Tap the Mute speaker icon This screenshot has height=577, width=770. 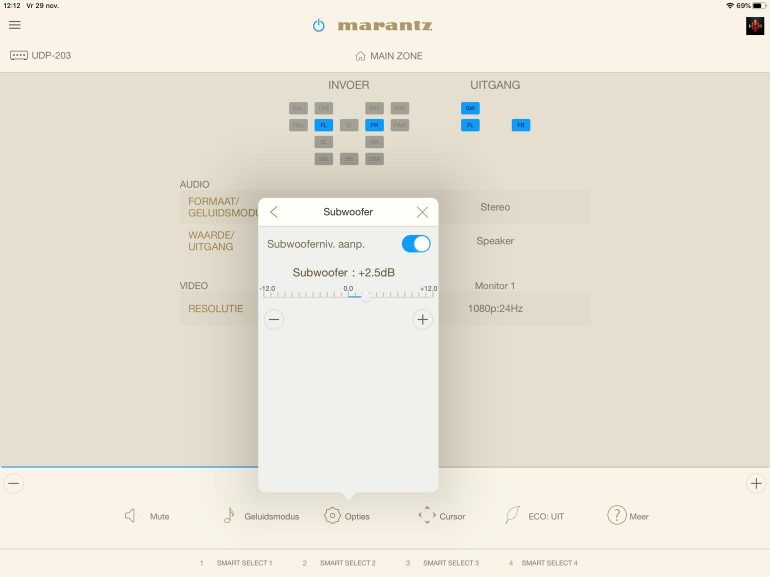point(131,515)
